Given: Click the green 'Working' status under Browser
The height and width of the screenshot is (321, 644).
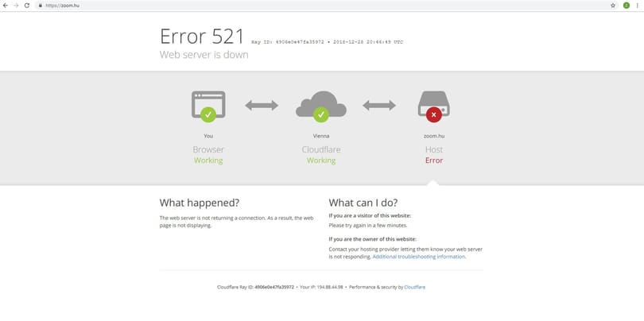Looking at the screenshot, I should (208, 160).
